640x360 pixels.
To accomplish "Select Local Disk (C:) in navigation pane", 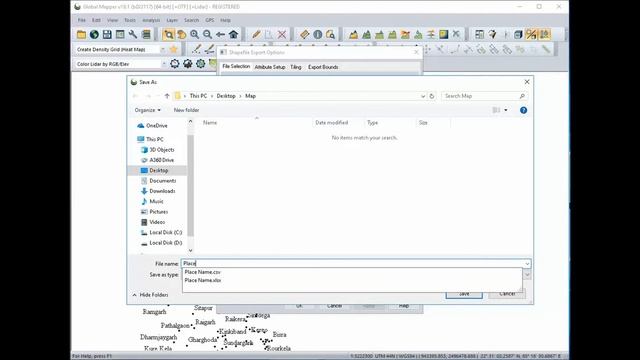I will coord(165,233).
